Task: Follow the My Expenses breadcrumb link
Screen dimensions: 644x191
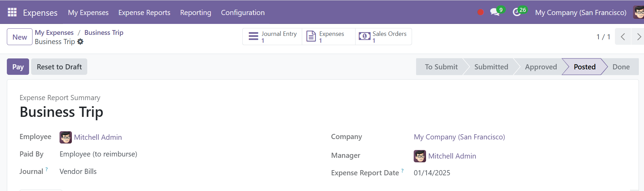Action: pos(54,32)
